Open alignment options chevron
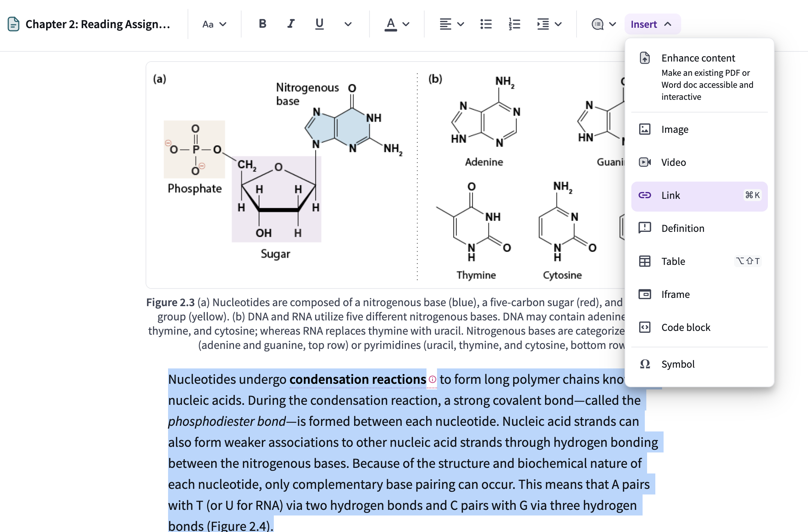Image resolution: width=808 pixels, height=532 pixels. point(461,24)
